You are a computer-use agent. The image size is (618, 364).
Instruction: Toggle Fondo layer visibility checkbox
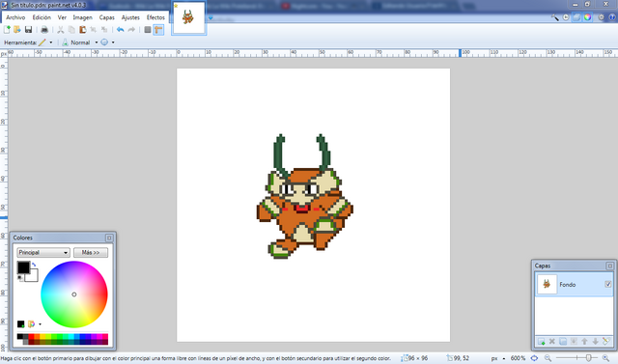pos(607,284)
